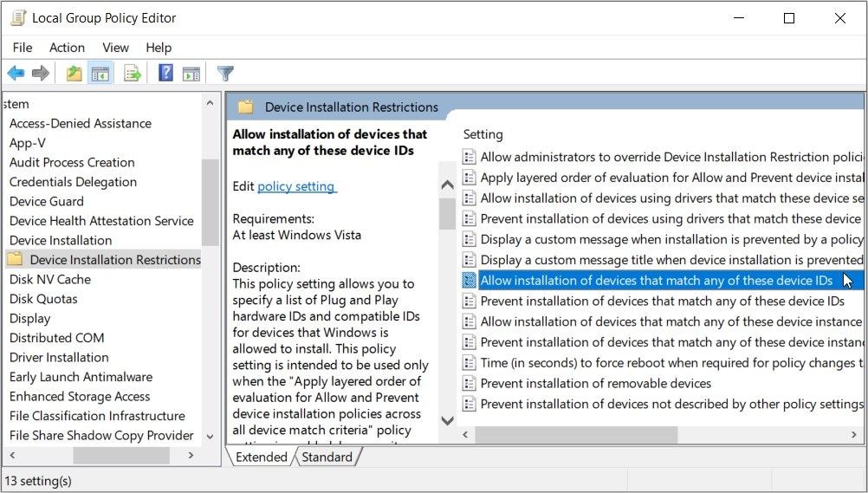The height and width of the screenshot is (493, 868).
Task: Click the folder icon in Device Installation Restrictions header
Action: [245, 107]
